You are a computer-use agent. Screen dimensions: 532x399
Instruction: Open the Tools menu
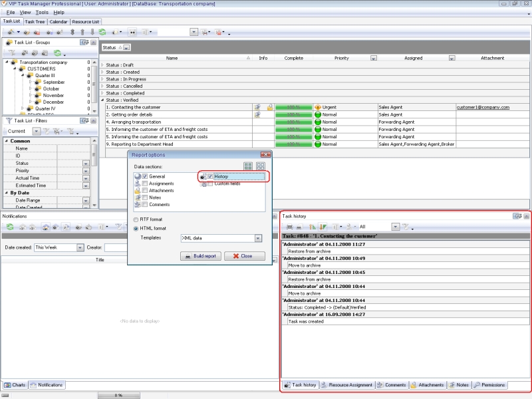click(x=42, y=12)
